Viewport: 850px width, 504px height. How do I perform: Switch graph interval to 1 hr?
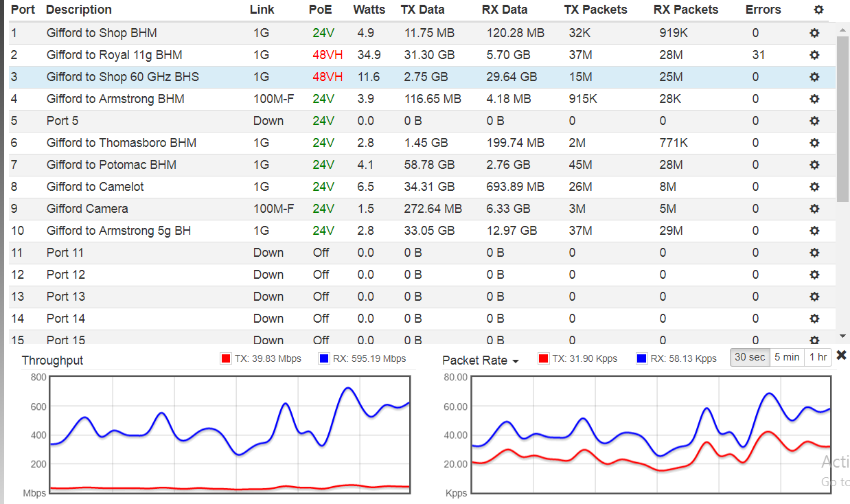tap(818, 357)
